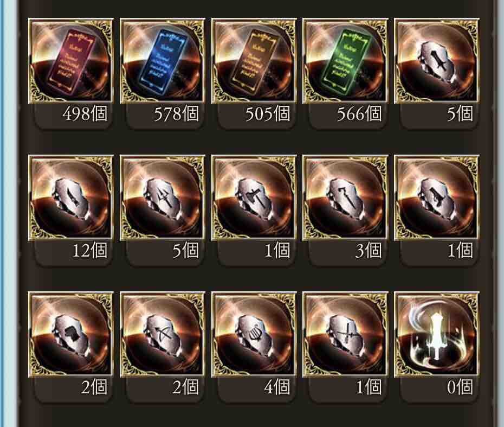The height and width of the screenshot is (427, 504).
Task: Click the 566個 quantity label
Action: (x=359, y=113)
